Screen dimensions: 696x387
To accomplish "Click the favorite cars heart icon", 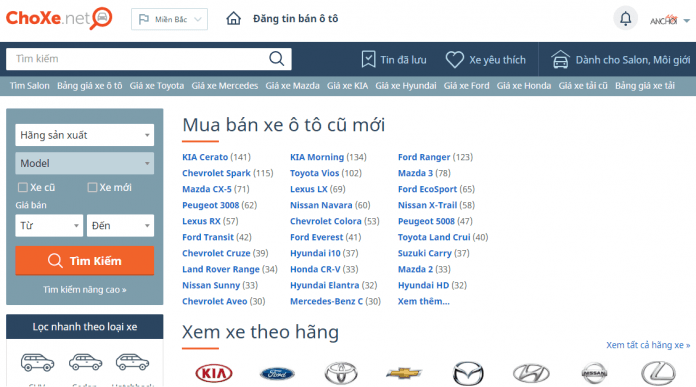I will tap(455, 59).
